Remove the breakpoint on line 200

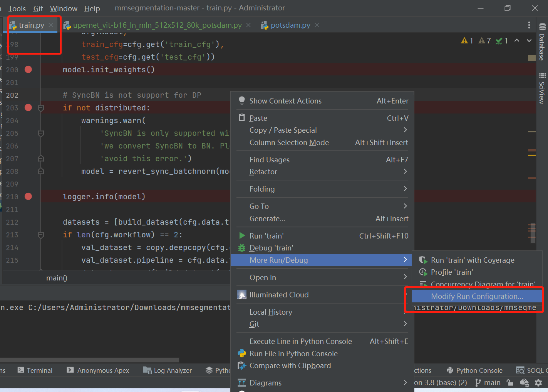[x=28, y=70]
